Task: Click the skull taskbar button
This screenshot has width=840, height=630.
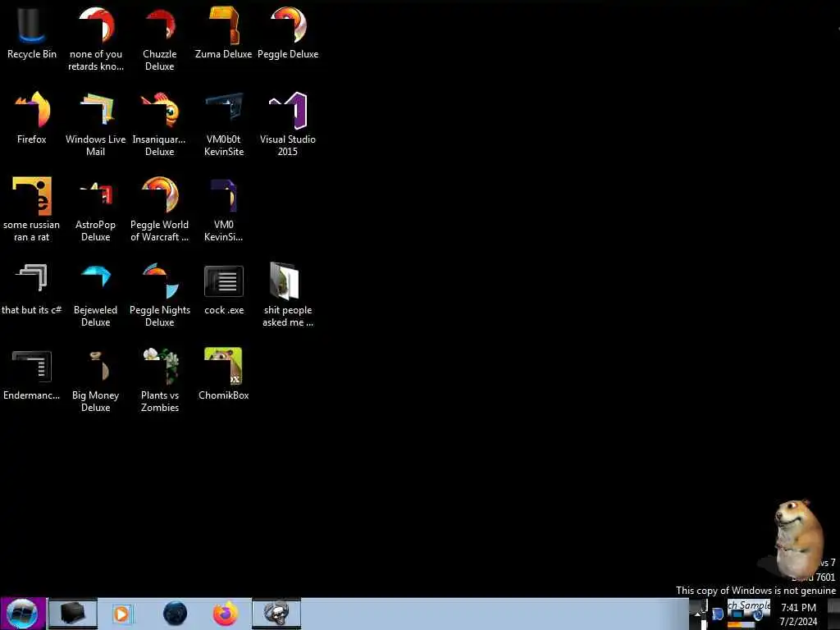Action: click(276, 614)
